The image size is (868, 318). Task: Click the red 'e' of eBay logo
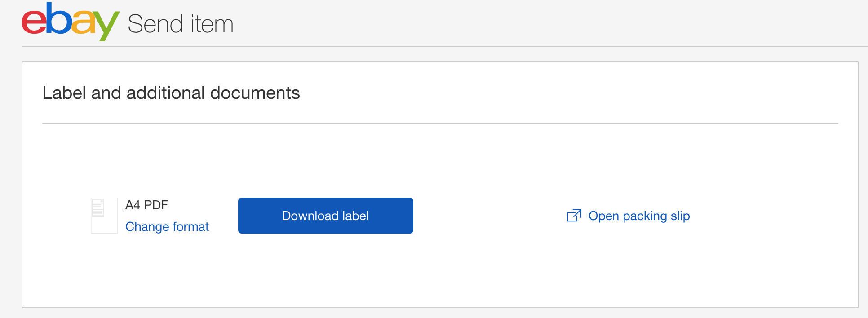coord(34,22)
